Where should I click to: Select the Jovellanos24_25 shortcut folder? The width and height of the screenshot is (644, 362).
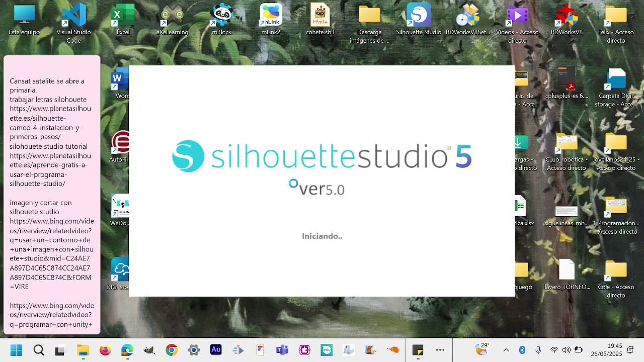pos(616,151)
